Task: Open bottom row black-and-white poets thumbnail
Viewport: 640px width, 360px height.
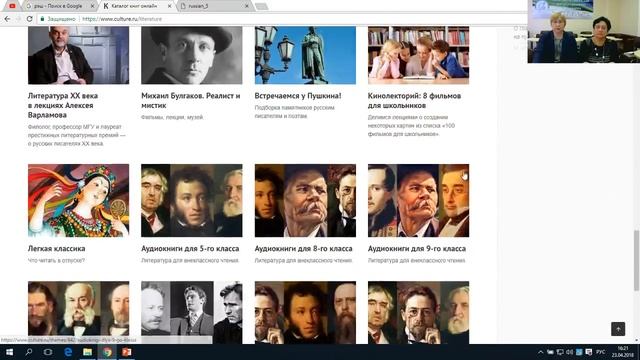Action: pos(191,312)
